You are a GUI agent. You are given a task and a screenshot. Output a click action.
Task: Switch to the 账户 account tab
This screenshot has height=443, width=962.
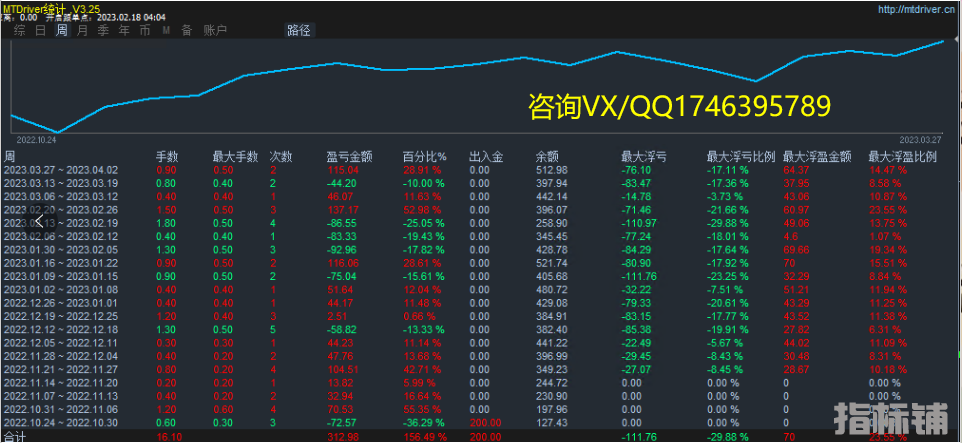214,30
